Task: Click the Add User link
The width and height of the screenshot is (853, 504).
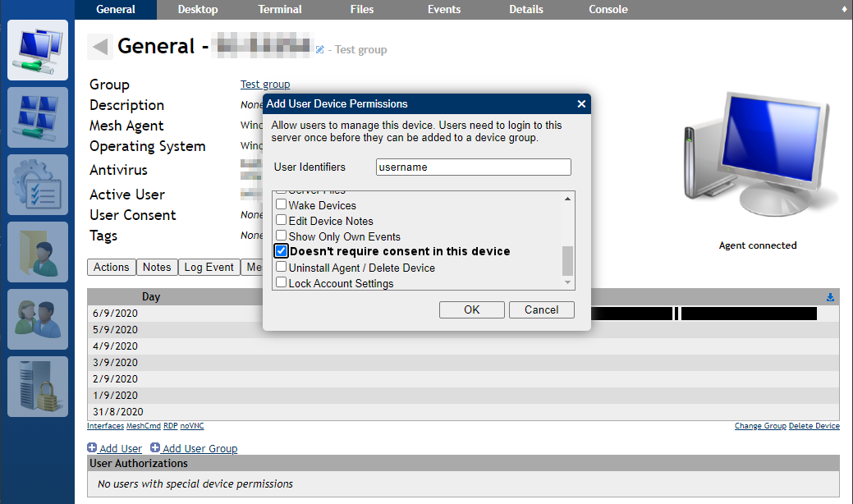Action: (120, 448)
